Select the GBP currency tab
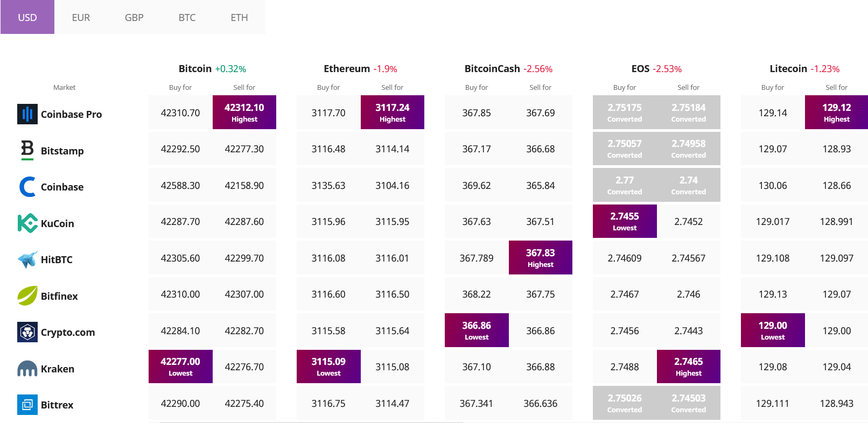This screenshot has width=868, height=423. point(134,17)
